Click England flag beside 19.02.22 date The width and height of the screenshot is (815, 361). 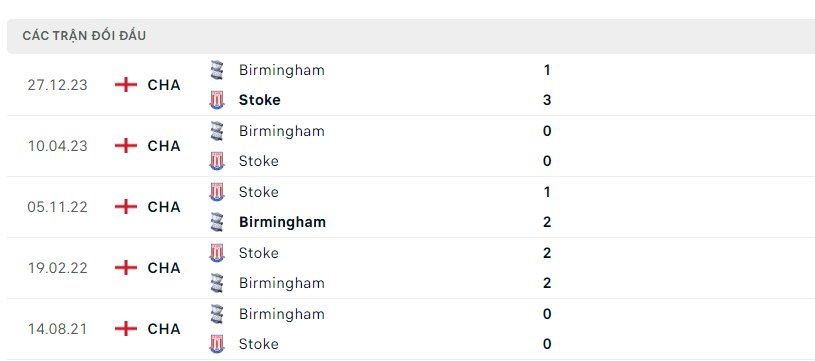tap(126, 268)
